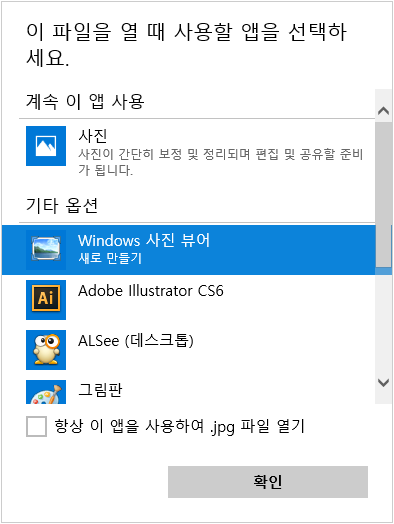This screenshot has width=394, height=524.
Task: Click the 그림판 palette icon
Action: point(46,392)
